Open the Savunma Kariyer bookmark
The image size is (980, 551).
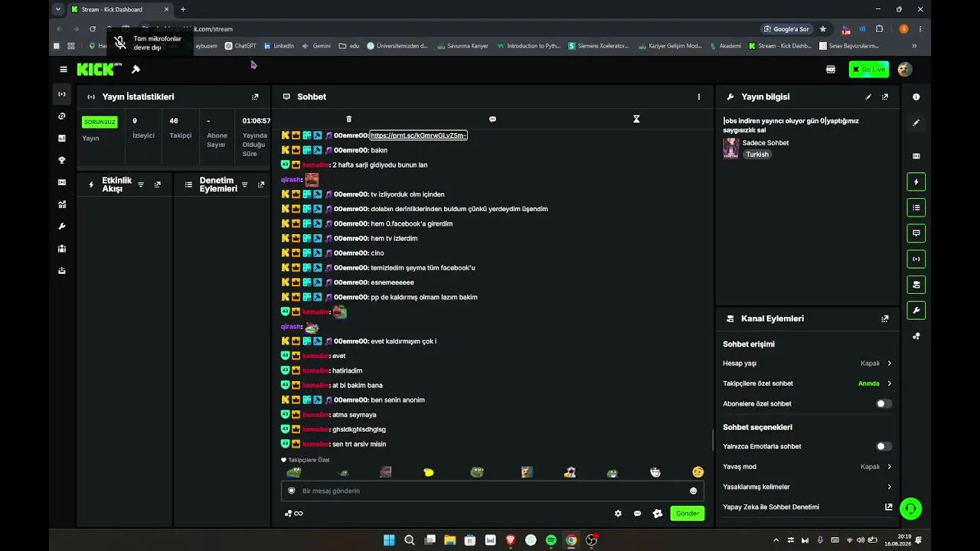click(x=463, y=46)
